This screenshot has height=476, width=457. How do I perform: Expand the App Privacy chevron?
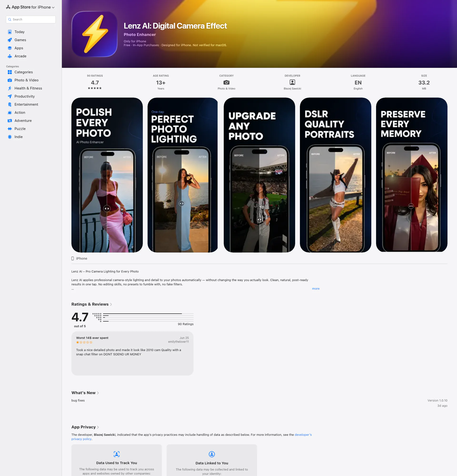click(98, 427)
